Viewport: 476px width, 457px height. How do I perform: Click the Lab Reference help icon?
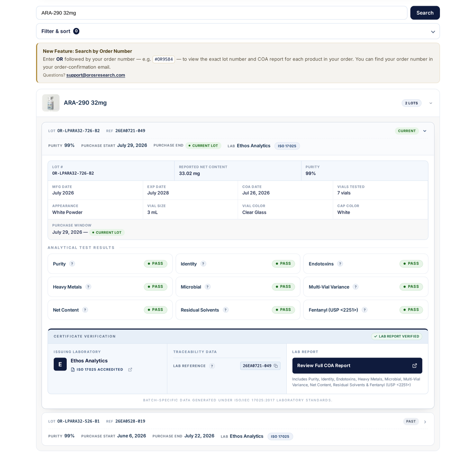click(212, 366)
